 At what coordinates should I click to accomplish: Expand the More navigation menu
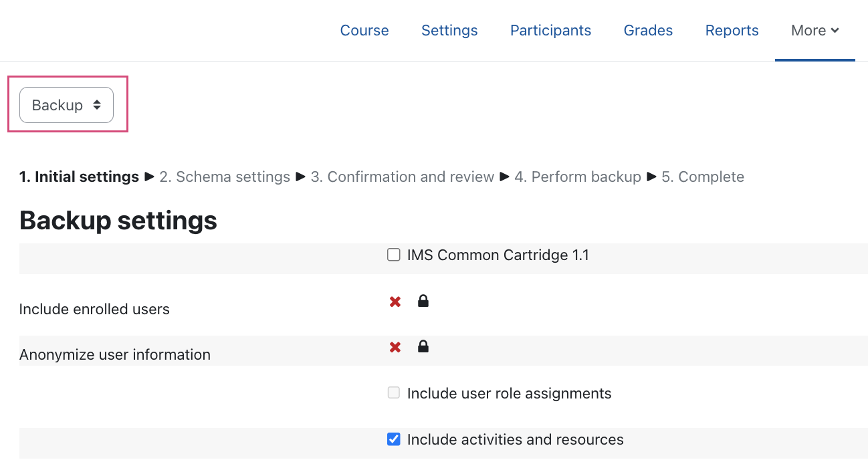coord(815,31)
